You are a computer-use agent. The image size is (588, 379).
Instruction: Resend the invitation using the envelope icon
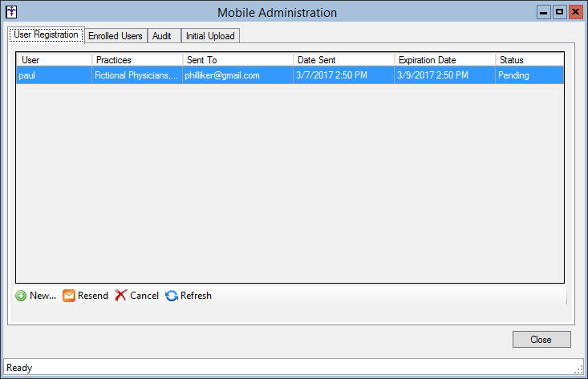[x=69, y=296]
